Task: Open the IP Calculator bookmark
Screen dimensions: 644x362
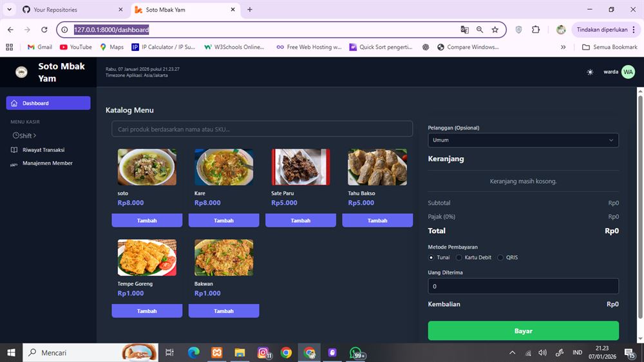Action: (x=164, y=47)
